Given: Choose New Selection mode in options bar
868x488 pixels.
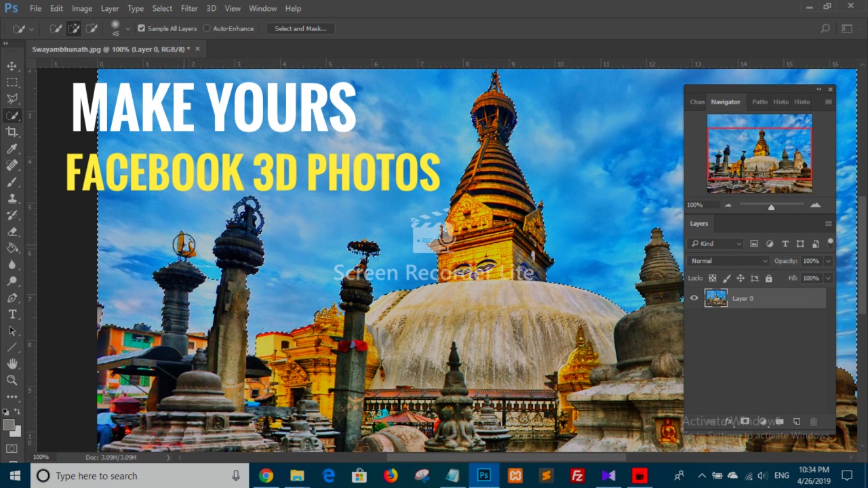Looking at the screenshot, I should click(x=56, y=28).
